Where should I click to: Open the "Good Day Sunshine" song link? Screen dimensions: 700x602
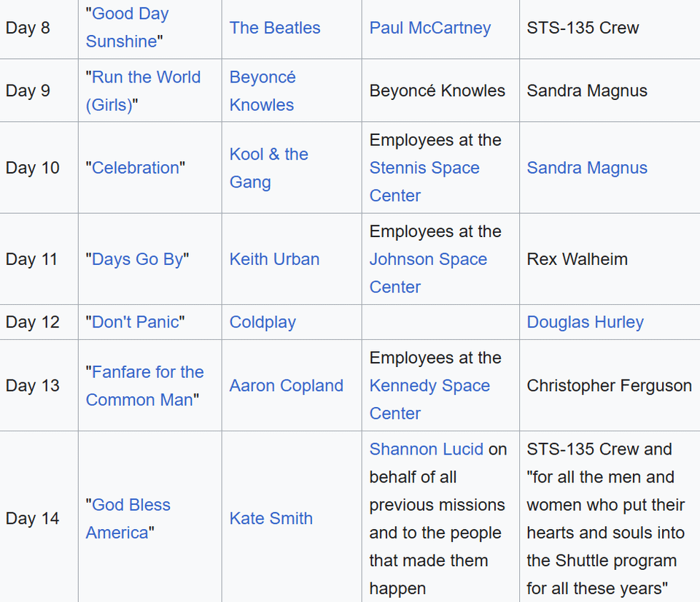(x=130, y=14)
